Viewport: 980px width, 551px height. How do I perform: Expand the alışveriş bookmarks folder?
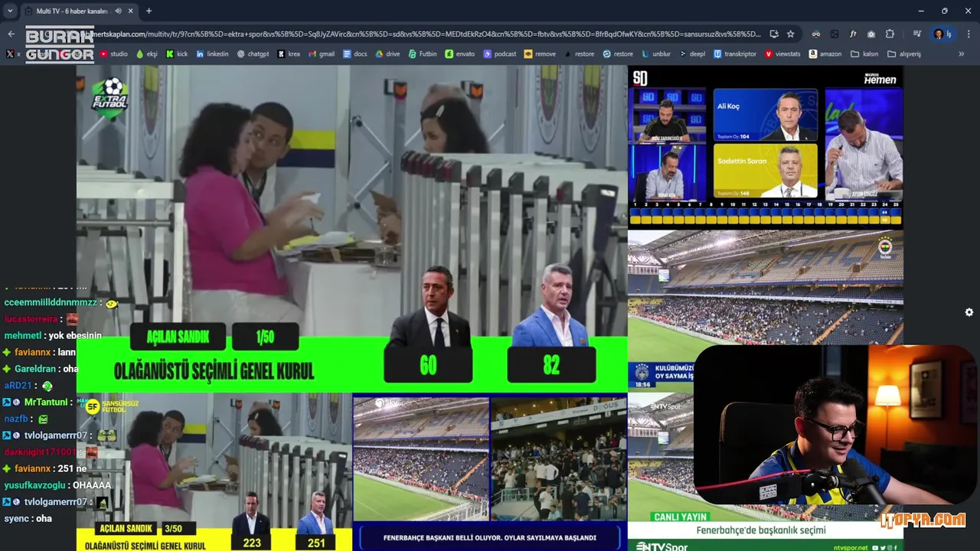tap(904, 54)
